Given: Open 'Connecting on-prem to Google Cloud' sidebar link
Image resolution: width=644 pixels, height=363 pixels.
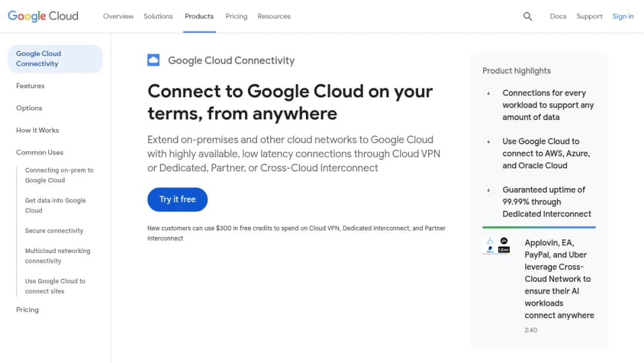Looking at the screenshot, I should coord(59,175).
